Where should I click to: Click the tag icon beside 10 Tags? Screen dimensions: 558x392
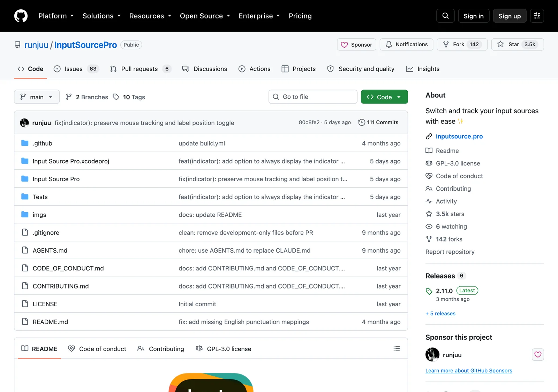[116, 97]
